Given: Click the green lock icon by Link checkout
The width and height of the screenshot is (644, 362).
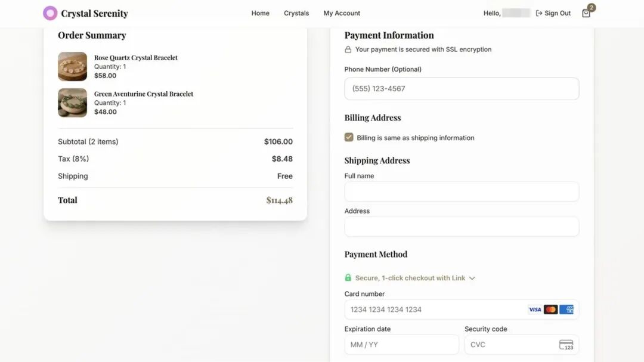Looking at the screenshot, I should coord(348,278).
